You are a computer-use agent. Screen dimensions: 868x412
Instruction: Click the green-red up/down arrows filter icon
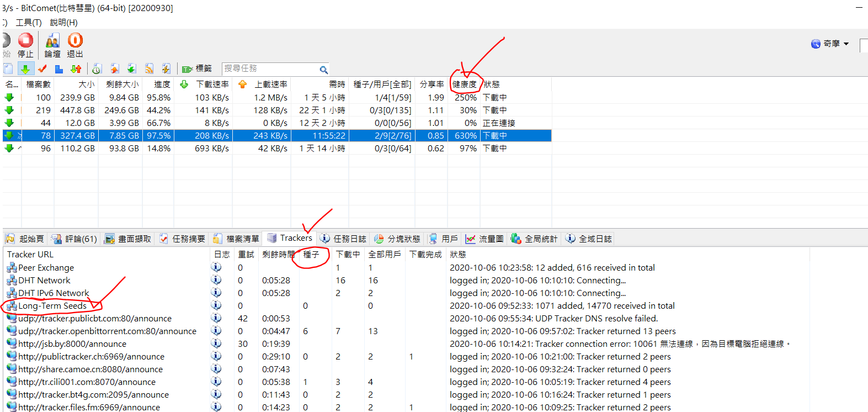76,68
